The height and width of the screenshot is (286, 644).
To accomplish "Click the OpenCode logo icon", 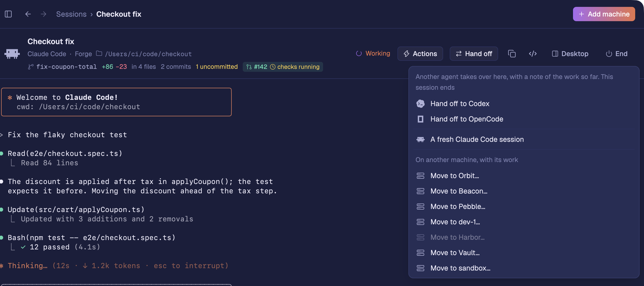I will click(421, 119).
